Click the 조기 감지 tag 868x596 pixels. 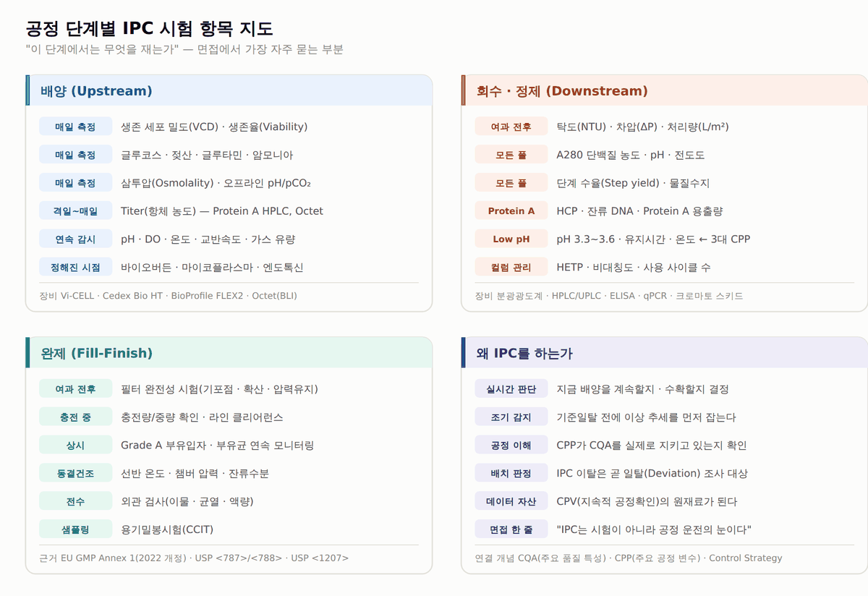coord(511,417)
